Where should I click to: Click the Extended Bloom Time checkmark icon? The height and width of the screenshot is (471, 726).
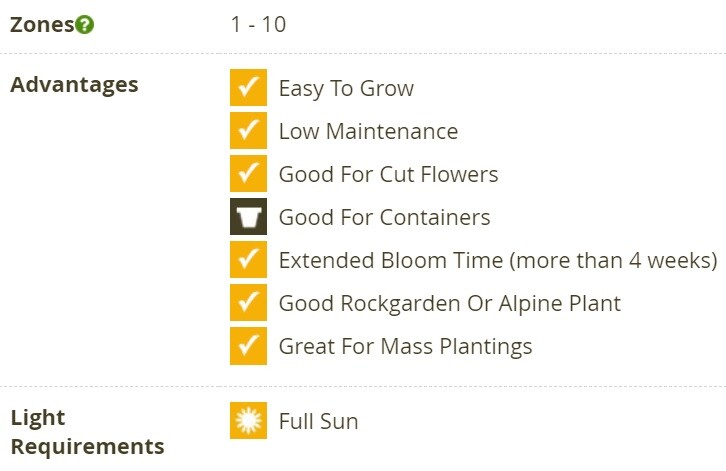(248, 260)
